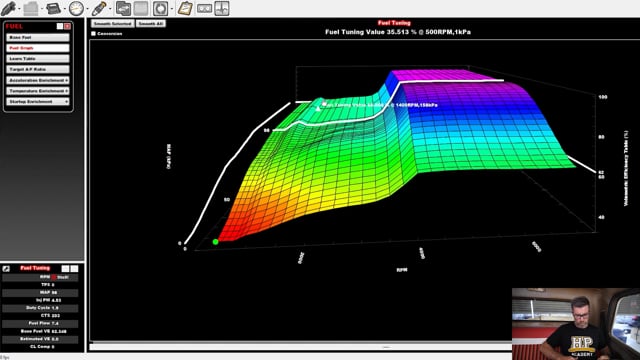
Task: Click the grayed document toolbar icon
Action: pos(31,8)
